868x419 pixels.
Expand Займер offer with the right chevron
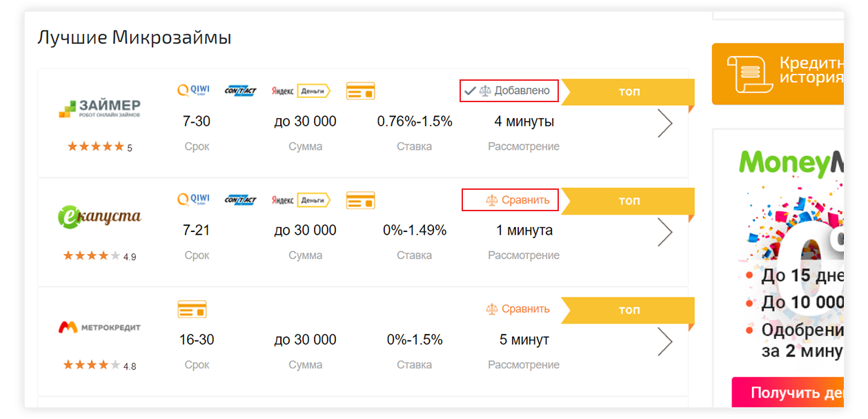click(664, 124)
